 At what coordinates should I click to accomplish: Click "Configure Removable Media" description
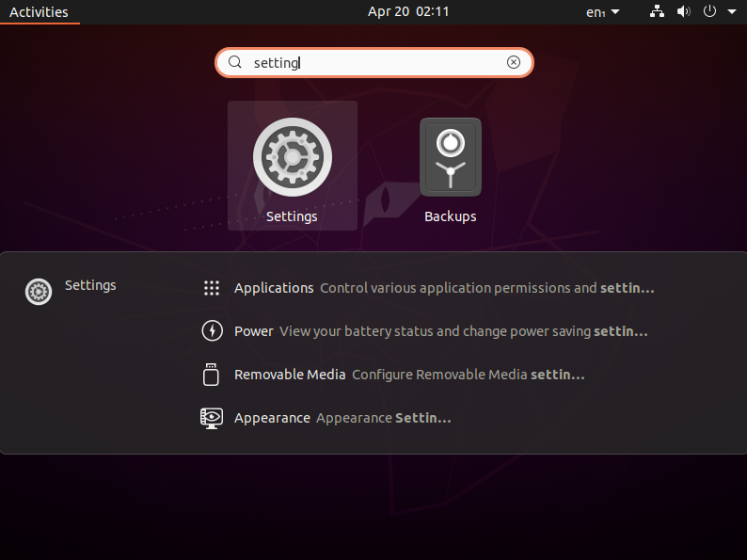coord(469,375)
